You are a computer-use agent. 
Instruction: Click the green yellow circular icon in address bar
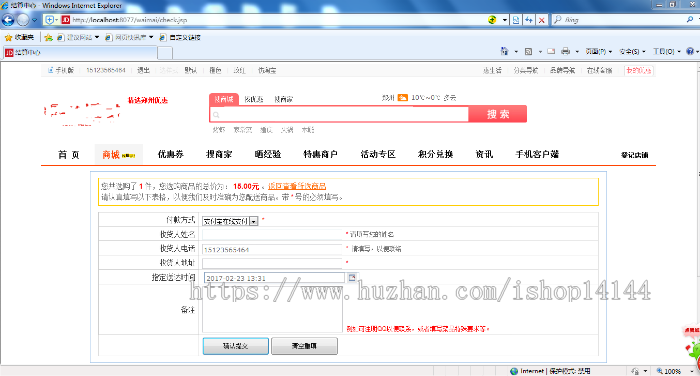[492, 20]
